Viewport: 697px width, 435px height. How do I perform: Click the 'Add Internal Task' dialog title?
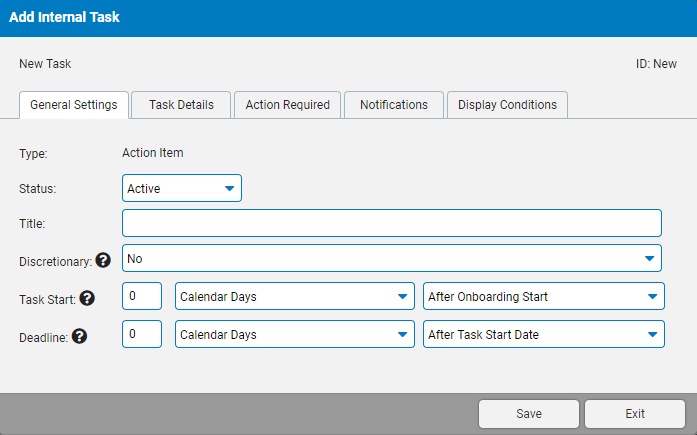pos(64,17)
